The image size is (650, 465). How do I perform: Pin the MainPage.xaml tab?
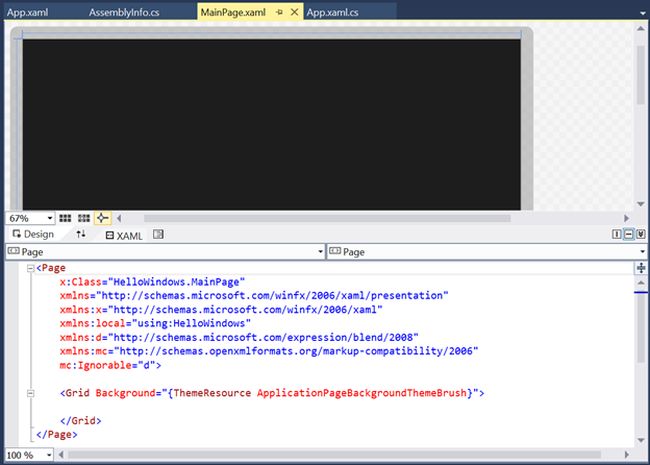279,12
